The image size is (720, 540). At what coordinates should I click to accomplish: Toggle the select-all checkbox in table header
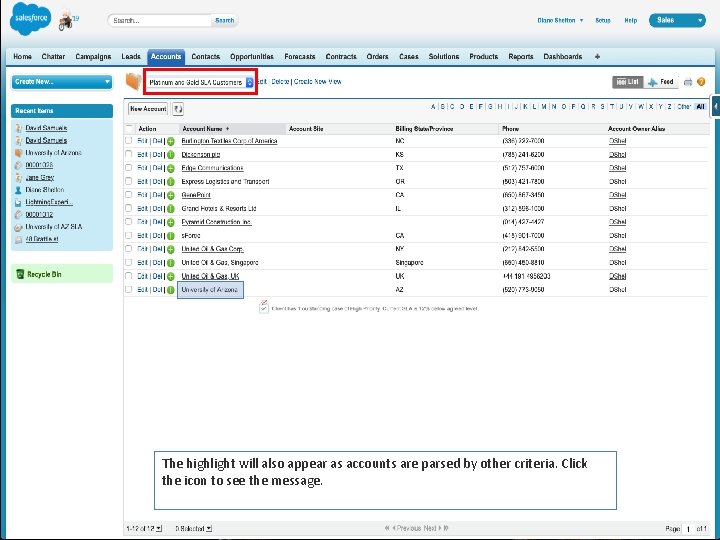click(x=129, y=129)
